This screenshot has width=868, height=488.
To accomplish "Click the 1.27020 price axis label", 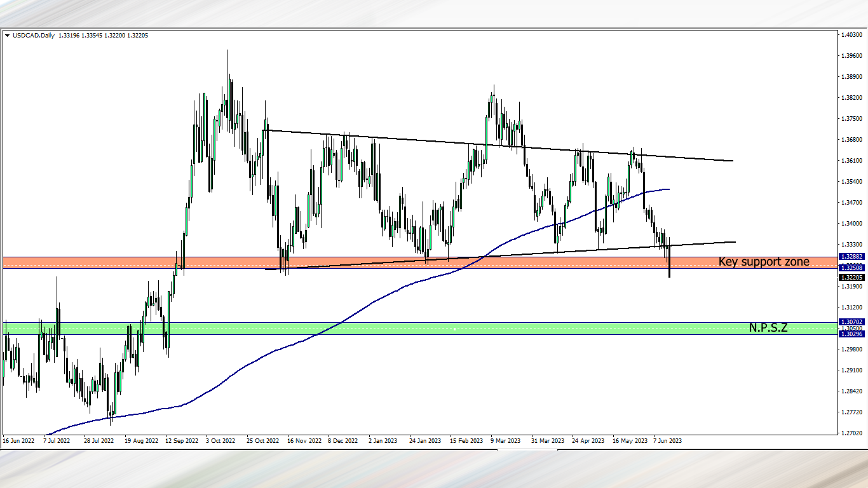I will [x=851, y=433].
